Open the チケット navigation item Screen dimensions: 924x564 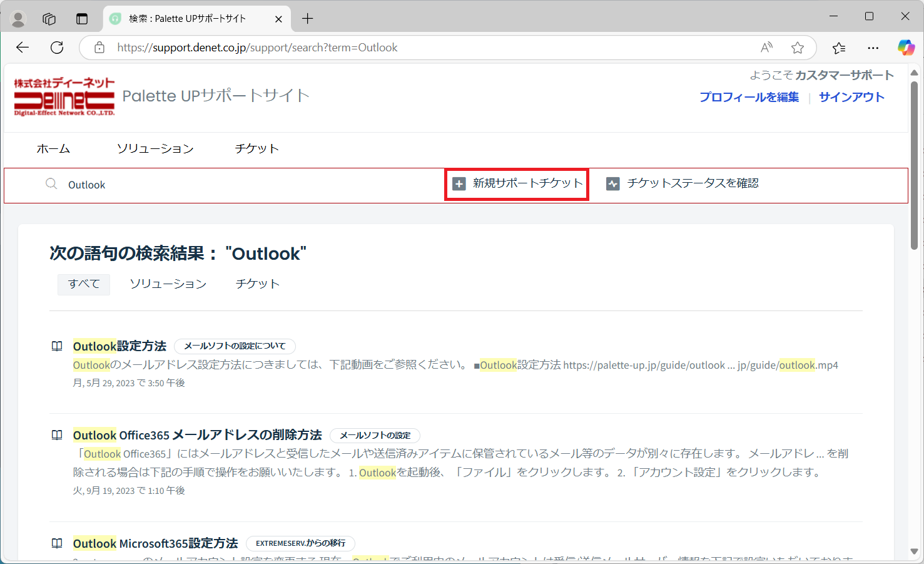coord(256,148)
